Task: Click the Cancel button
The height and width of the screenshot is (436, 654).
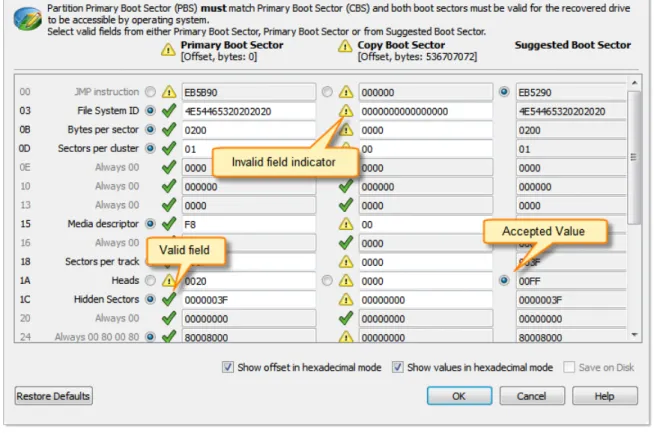Action: click(x=532, y=396)
